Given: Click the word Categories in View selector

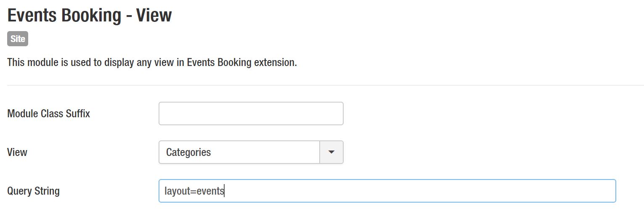Looking at the screenshot, I should pos(188,152).
